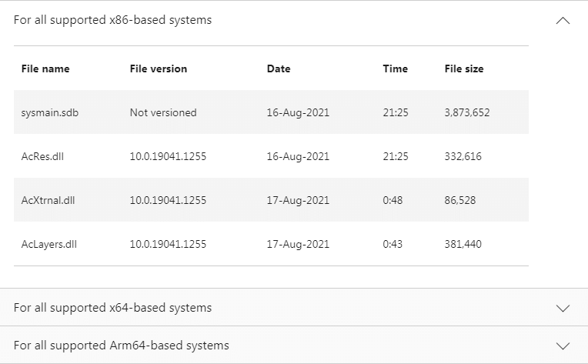
Task: Click AcXtrnal.dll's 17-Aug-2021 date cell
Action: (x=298, y=200)
